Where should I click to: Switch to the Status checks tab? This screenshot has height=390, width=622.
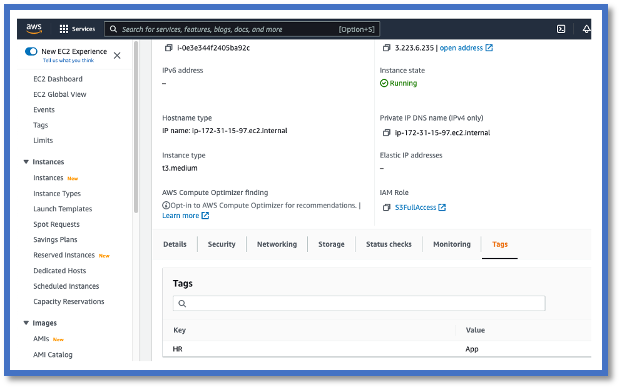pos(389,244)
